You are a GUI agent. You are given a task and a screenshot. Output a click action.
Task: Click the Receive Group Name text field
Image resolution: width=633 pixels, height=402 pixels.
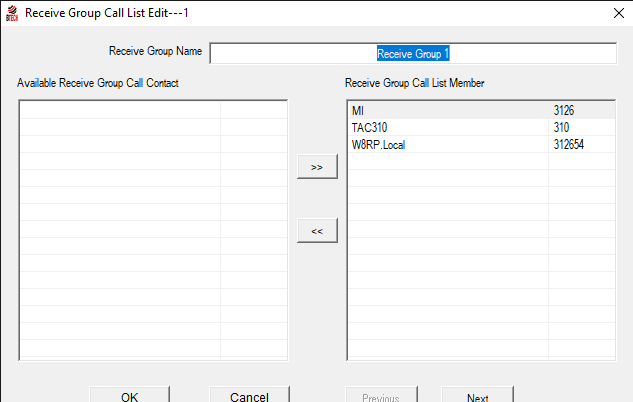pyautogui.click(x=413, y=53)
